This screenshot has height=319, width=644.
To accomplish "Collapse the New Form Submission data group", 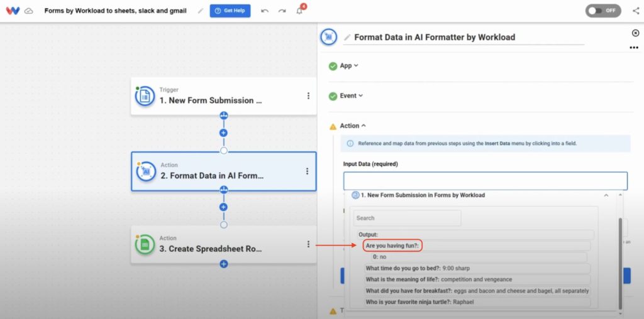I will click(x=606, y=195).
